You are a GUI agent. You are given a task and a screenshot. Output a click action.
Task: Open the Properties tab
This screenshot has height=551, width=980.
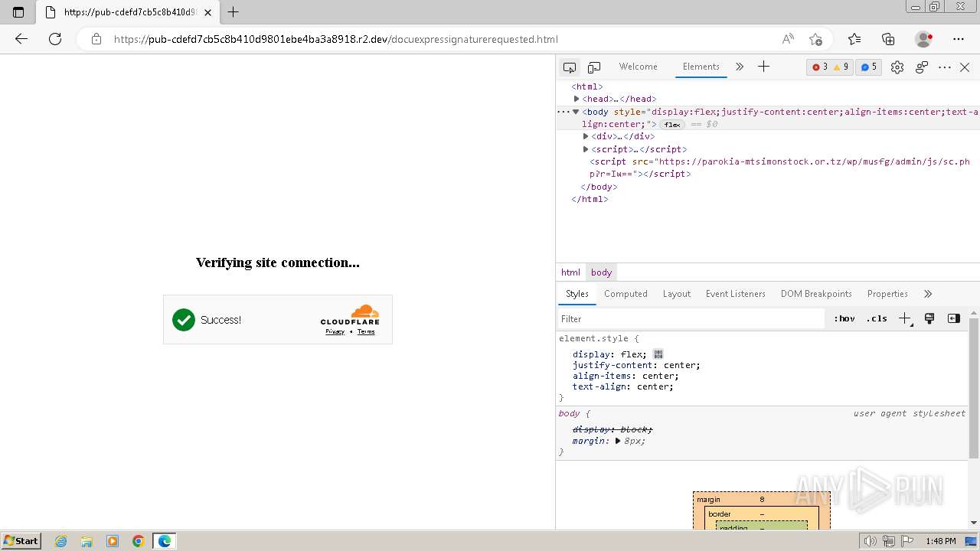pyautogui.click(x=887, y=294)
